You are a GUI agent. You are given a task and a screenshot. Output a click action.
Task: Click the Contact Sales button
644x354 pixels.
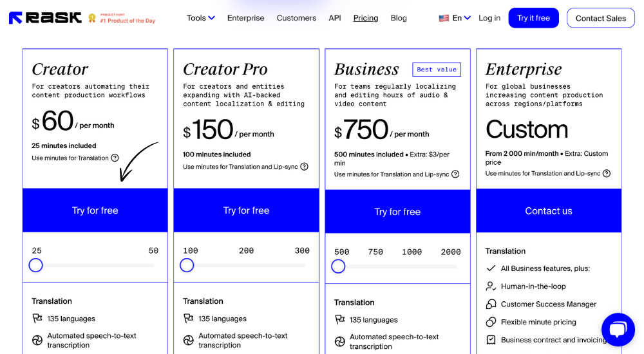tap(600, 18)
